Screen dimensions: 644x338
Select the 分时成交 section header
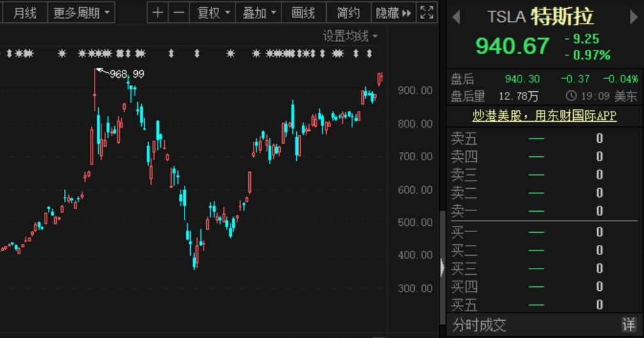point(479,325)
